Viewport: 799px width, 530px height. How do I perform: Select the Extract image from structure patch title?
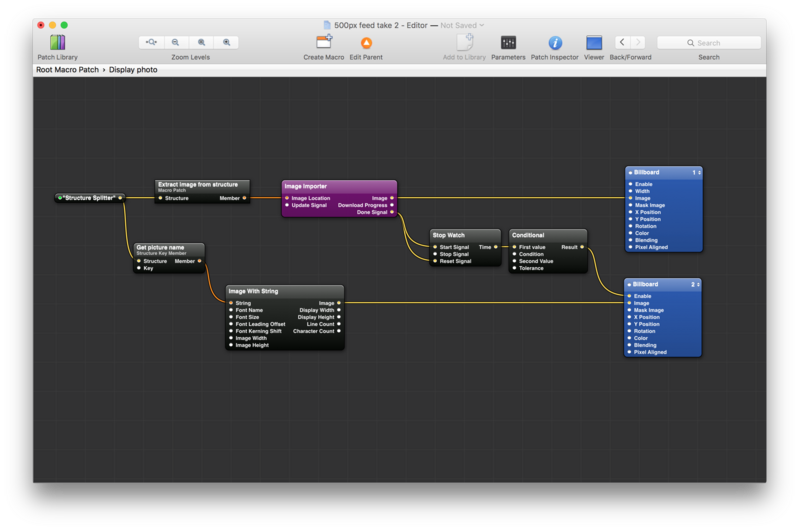coord(198,184)
